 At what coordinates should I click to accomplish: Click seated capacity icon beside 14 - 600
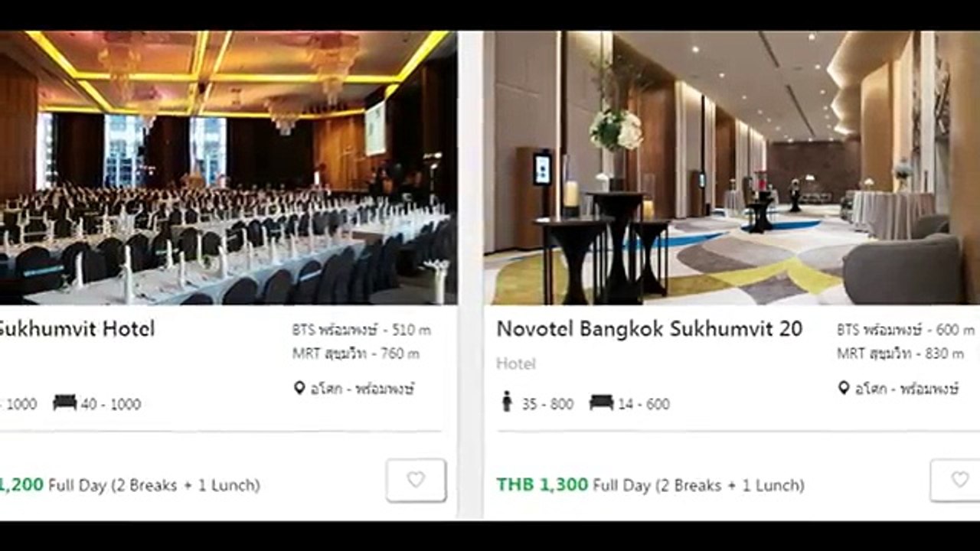click(602, 402)
